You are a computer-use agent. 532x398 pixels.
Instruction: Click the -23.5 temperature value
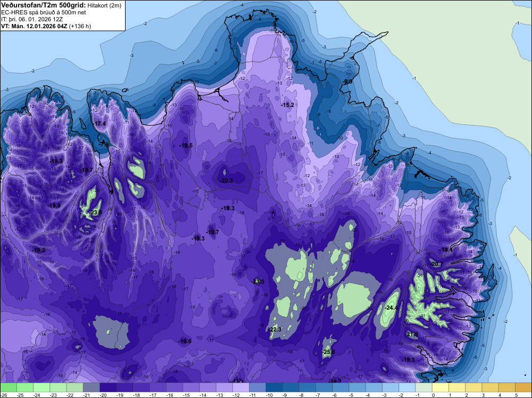click(x=258, y=281)
